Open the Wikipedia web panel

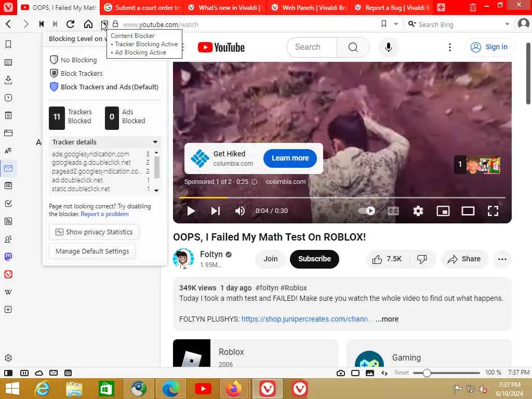pos(8,292)
